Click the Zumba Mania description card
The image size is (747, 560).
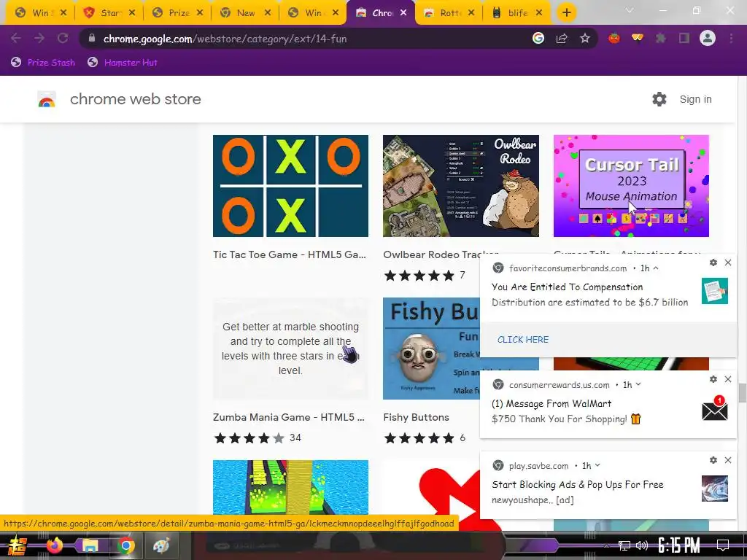click(290, 349)
